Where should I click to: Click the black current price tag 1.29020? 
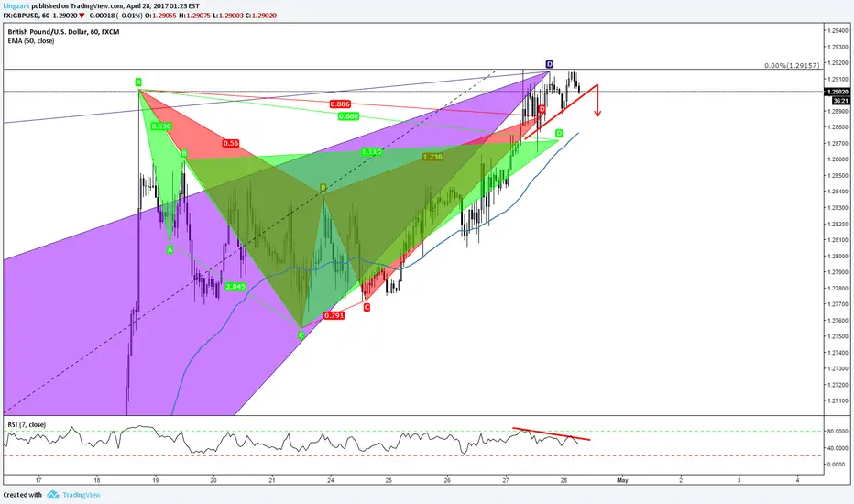838,93
